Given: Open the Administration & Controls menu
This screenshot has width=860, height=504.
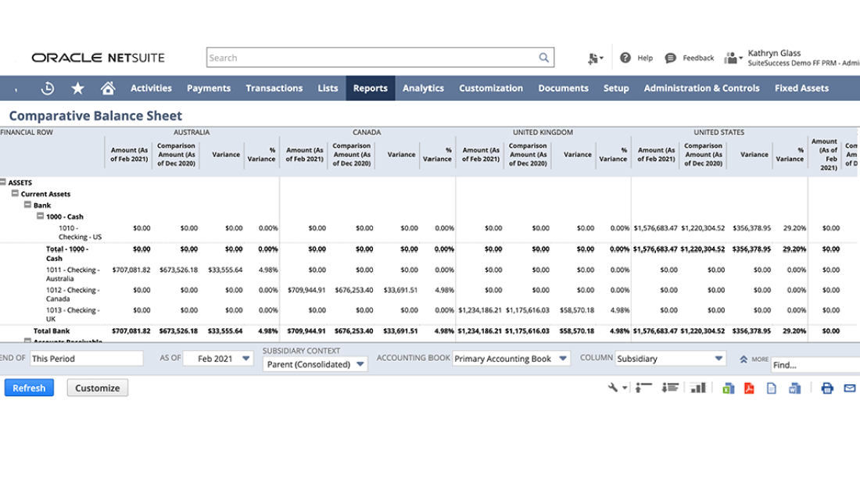Looking at the screenshot, I should pyautogui.click(x=701, y=88).
